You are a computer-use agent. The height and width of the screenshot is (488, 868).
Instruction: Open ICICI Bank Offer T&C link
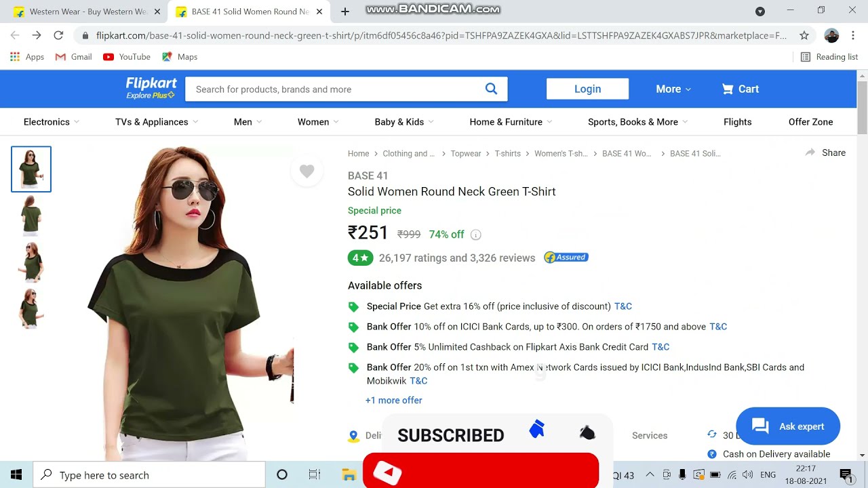click(x=718, y=327)
